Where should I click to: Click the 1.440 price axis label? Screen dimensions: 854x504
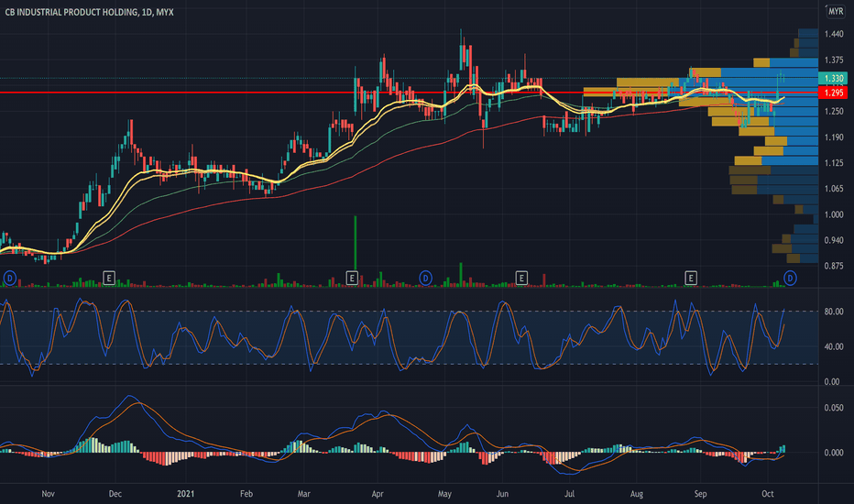click(x=834, y=34)
